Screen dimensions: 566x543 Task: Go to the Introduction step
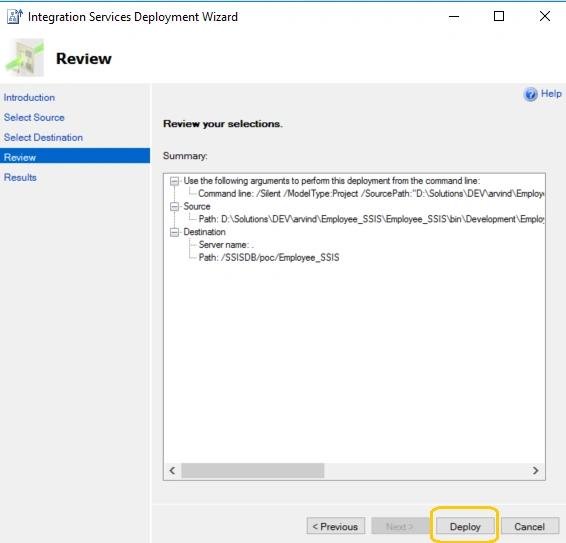(x=29, y=97)
